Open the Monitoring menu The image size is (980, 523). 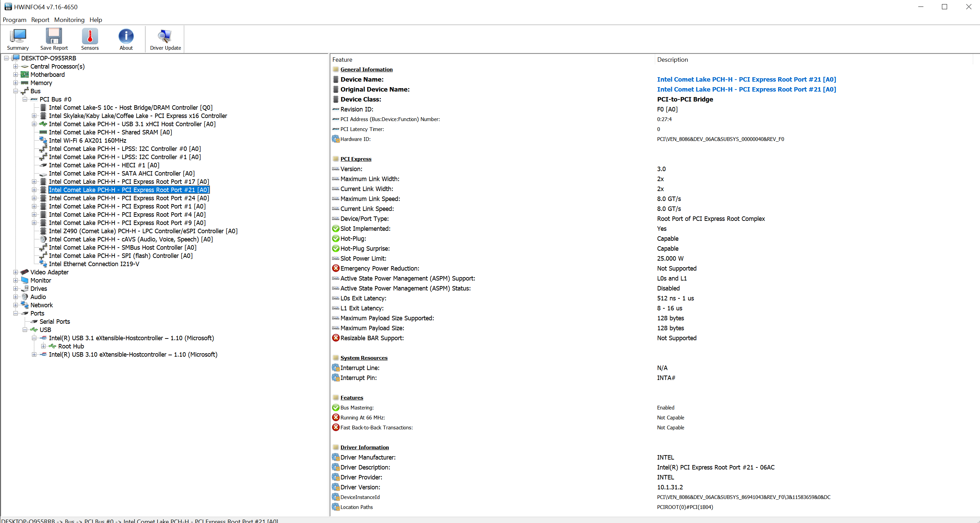coord(69,20)
